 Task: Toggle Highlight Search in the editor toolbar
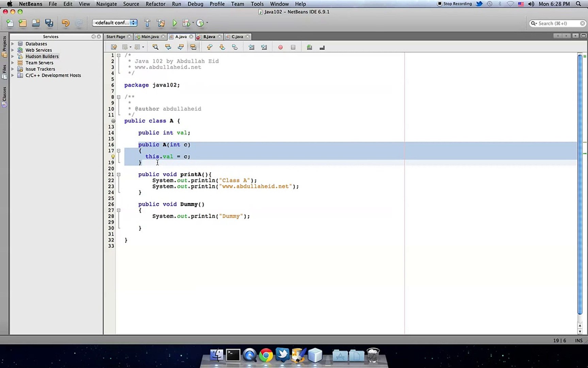[x=193, y=47]
